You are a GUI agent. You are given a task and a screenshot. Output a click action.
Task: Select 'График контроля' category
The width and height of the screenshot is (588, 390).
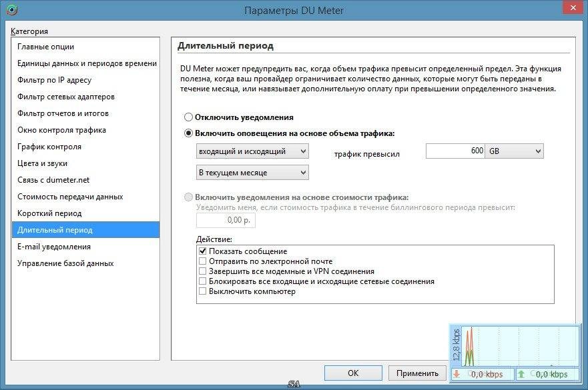pyautogui.click(x=85, y=147)
